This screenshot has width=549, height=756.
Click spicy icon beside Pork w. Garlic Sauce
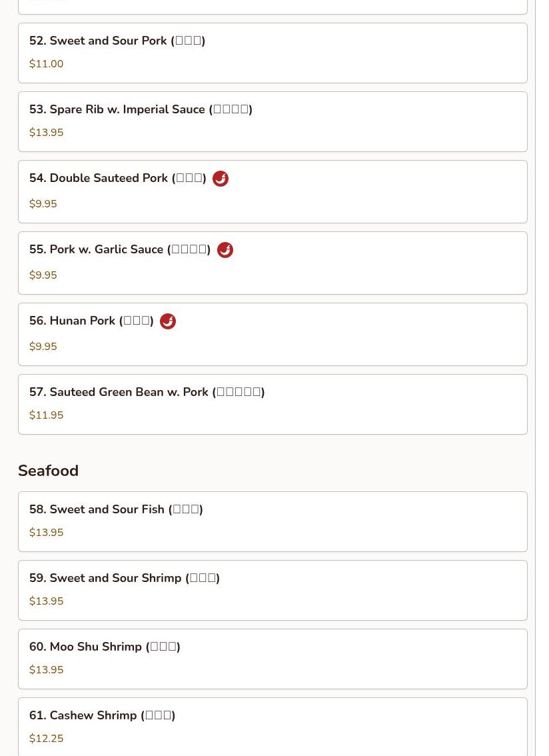point(225,250)
